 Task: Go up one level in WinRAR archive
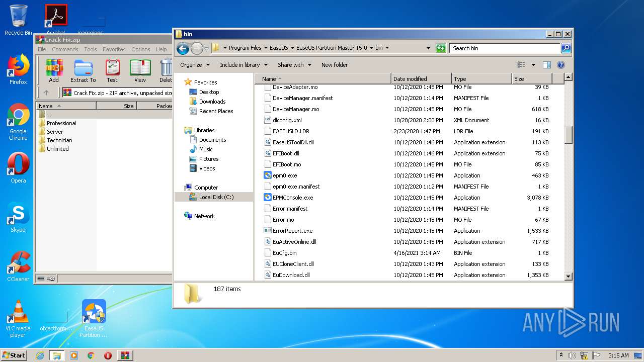pos(46,93)
